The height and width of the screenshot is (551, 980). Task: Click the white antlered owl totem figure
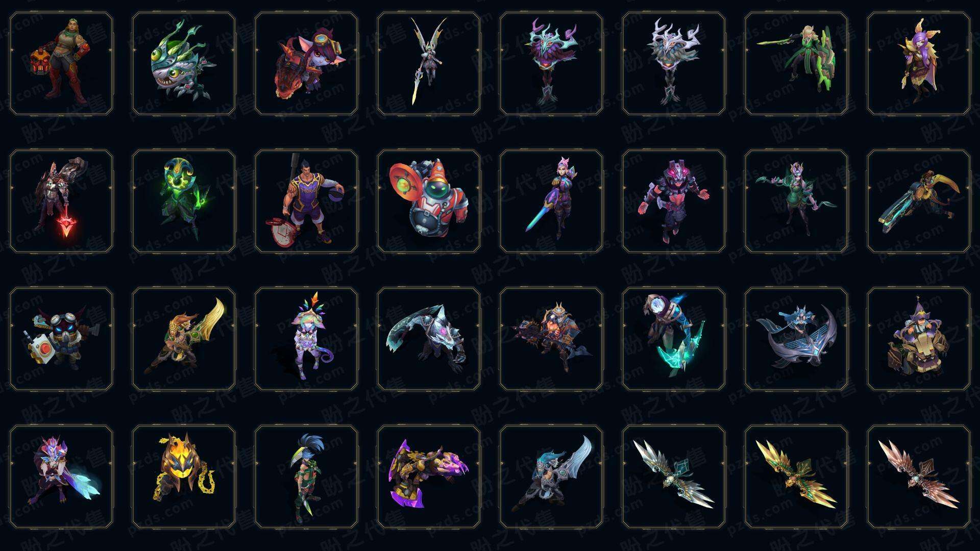(x=674, y=64)
